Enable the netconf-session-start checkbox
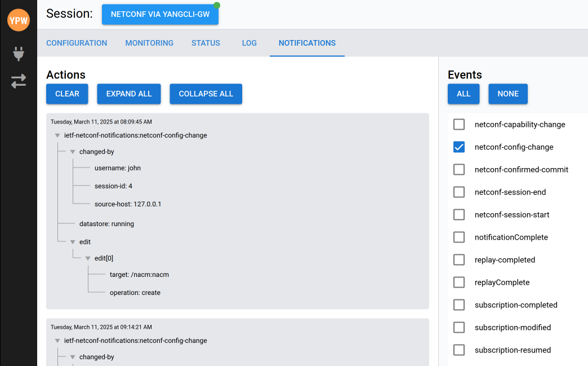 pyautogui.click(x=459, y=215)
